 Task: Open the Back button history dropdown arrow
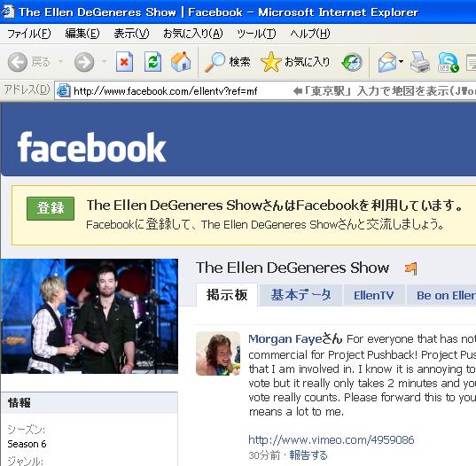click(60, 62)
